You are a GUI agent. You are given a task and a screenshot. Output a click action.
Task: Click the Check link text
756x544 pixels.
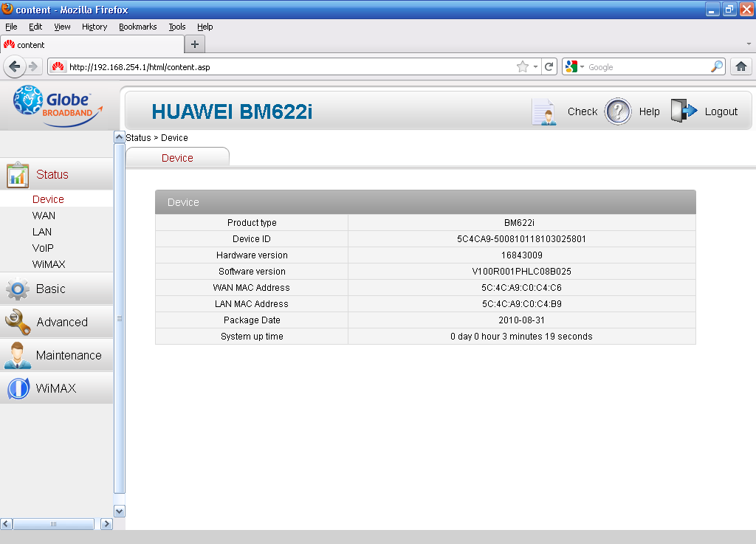pyautogui.click(x=583, y=111)
